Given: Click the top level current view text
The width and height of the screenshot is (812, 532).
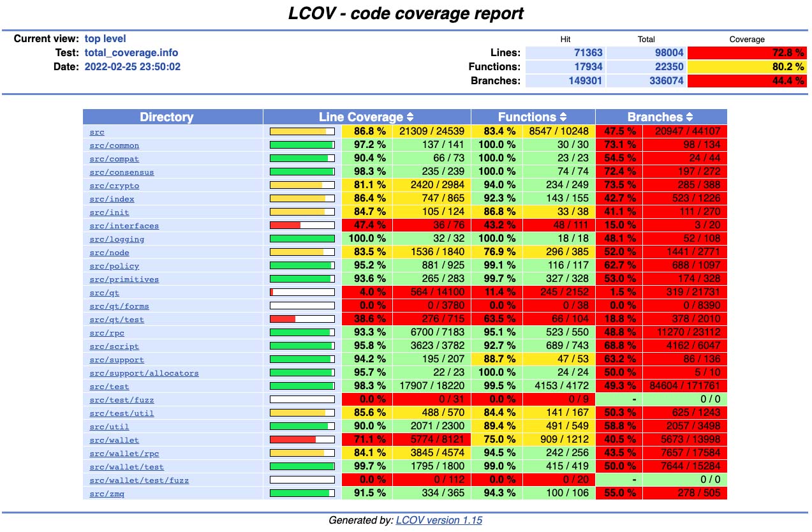Looking at the screenshot, I should pyautogui.click(x=105, y=39).
